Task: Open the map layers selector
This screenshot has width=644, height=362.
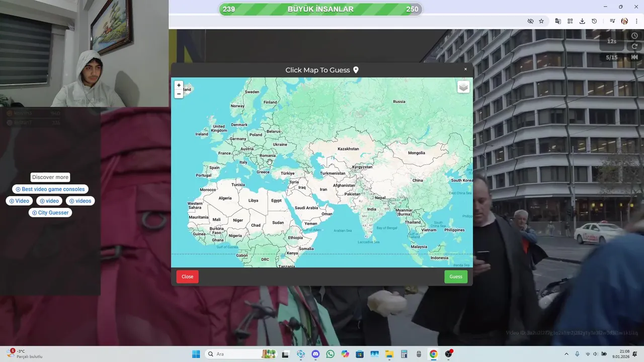Action: [x=463, y=87]
